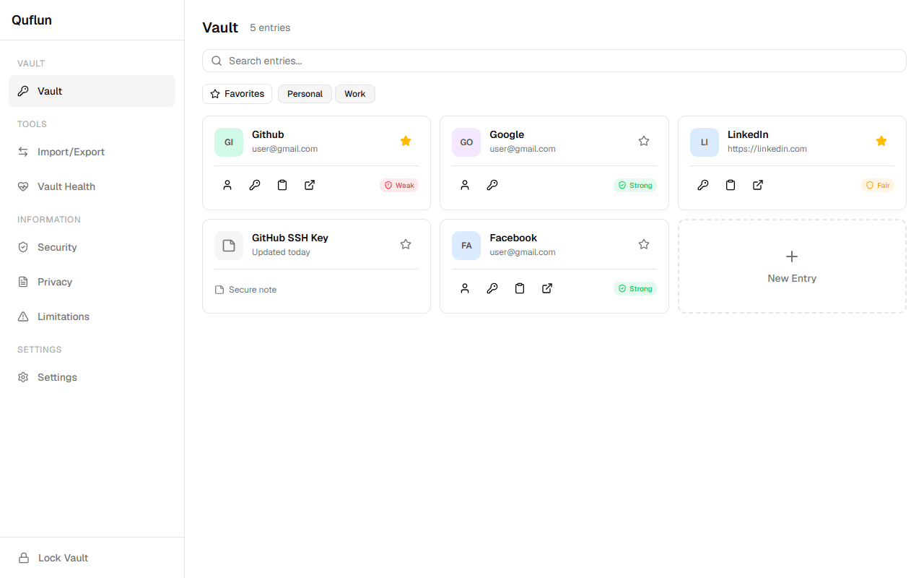Click the GI avatar on Github card
This screenshot has height=578, width=924.
[x=229, y=142]
